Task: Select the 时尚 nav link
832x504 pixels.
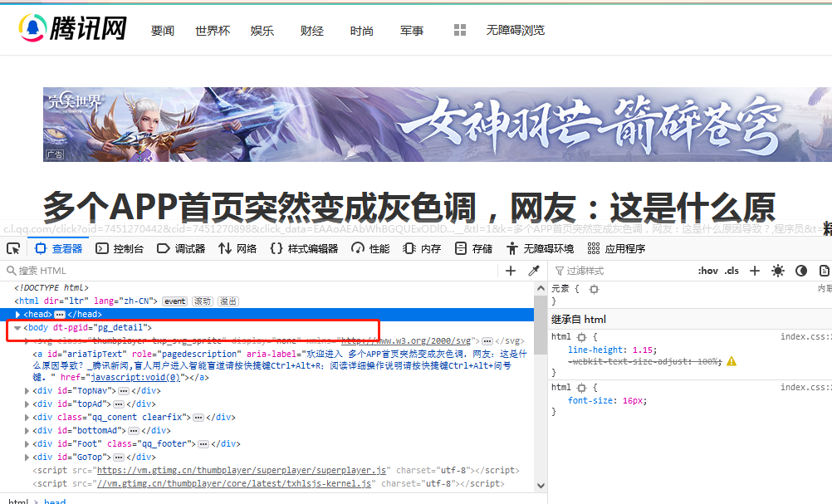Action: point(362,31)
